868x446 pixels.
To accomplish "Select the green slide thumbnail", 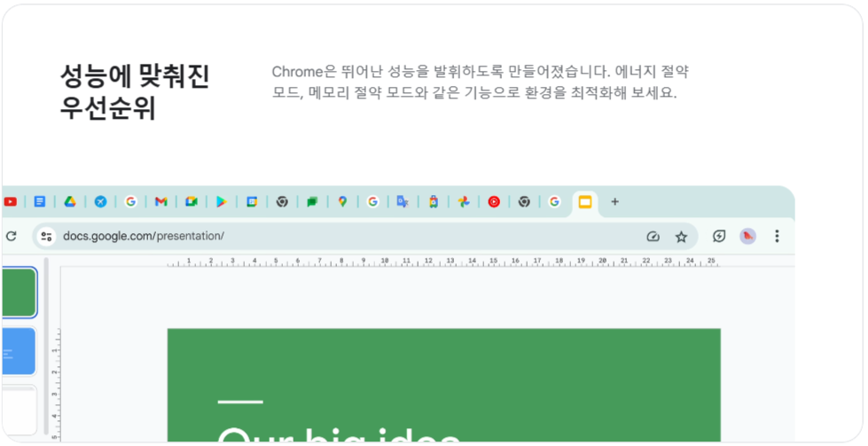I will tap(19, 293).
